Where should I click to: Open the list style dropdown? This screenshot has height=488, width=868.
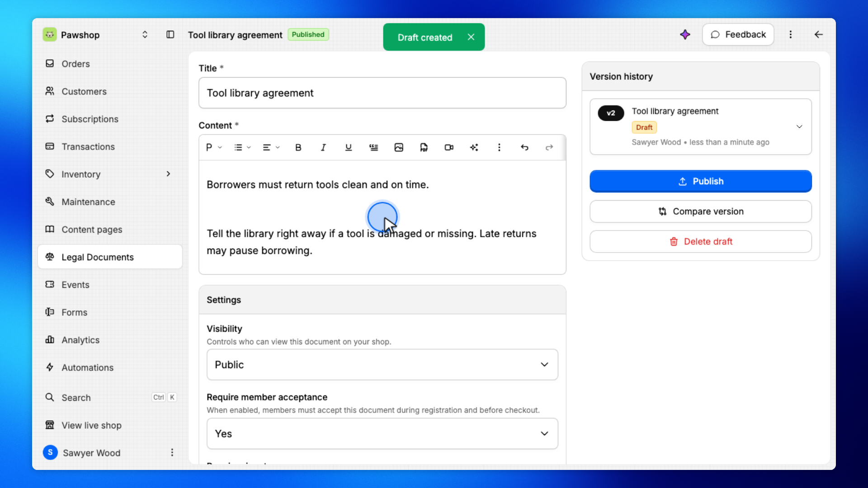[242, 147]
